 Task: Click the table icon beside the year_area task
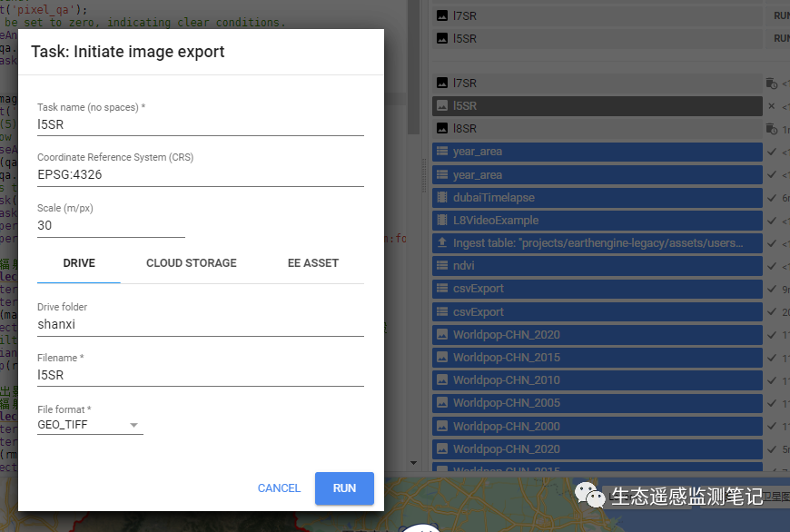pos(443,152)
